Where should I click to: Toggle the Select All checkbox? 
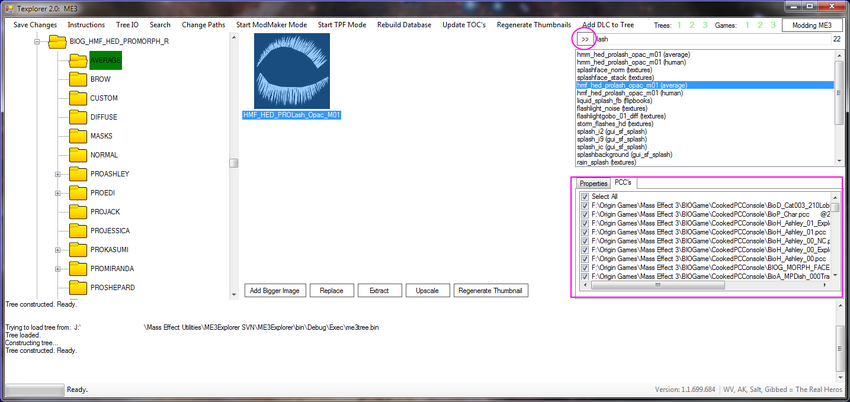click(584, 197)
